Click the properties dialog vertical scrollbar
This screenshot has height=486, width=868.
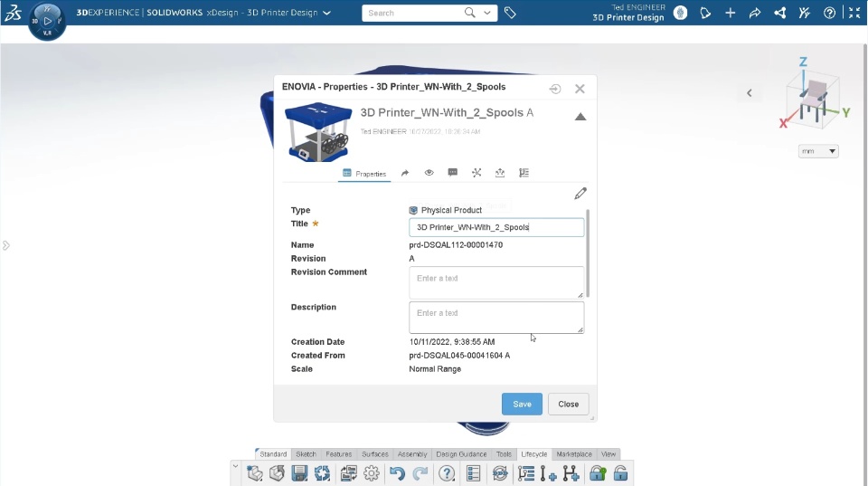click(x=588, y=253)
